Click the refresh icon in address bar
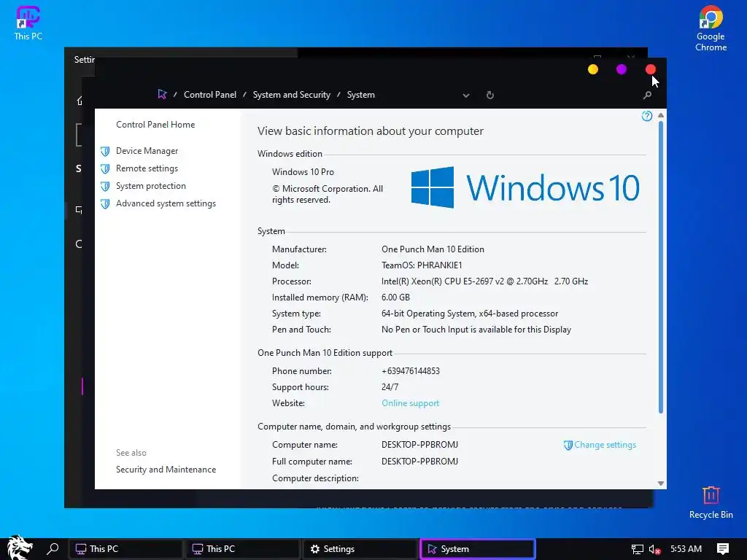This screenshot has width=747, height=560. (489, 95)
